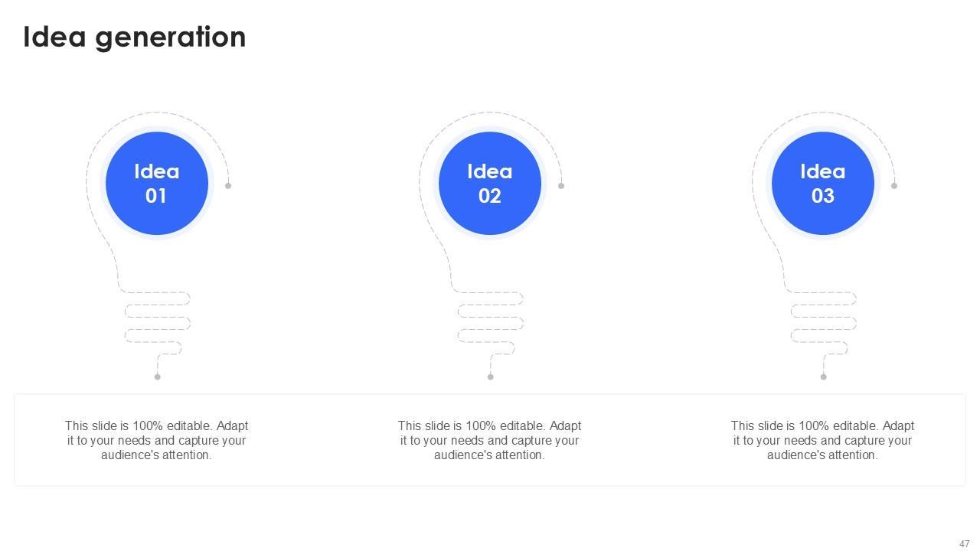Image resolution: width=980 pixels, height=551 pixels.
Task: Click the gray dot right of Idea 02
Action: pyautogui.click(x=561, y=185)
